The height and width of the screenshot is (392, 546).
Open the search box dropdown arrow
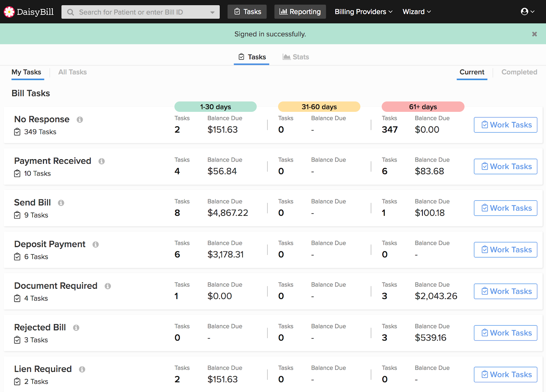[213, 12]
